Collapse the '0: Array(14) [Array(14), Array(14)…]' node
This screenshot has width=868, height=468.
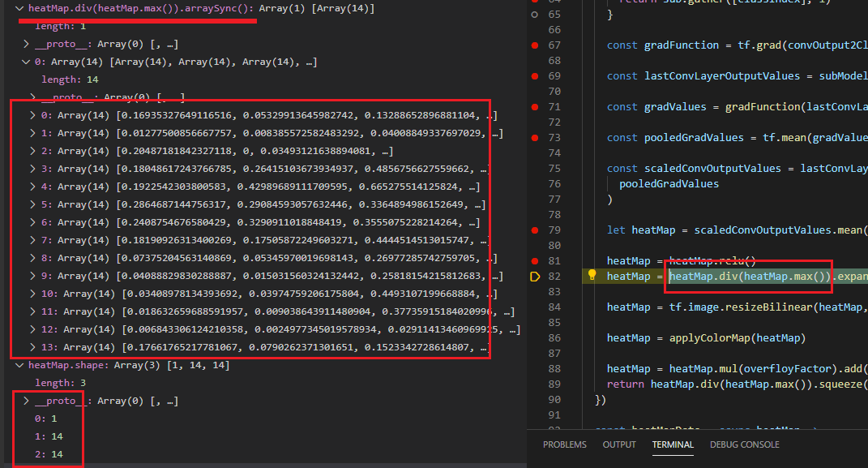pyautogui.click(x=26, y=62)
